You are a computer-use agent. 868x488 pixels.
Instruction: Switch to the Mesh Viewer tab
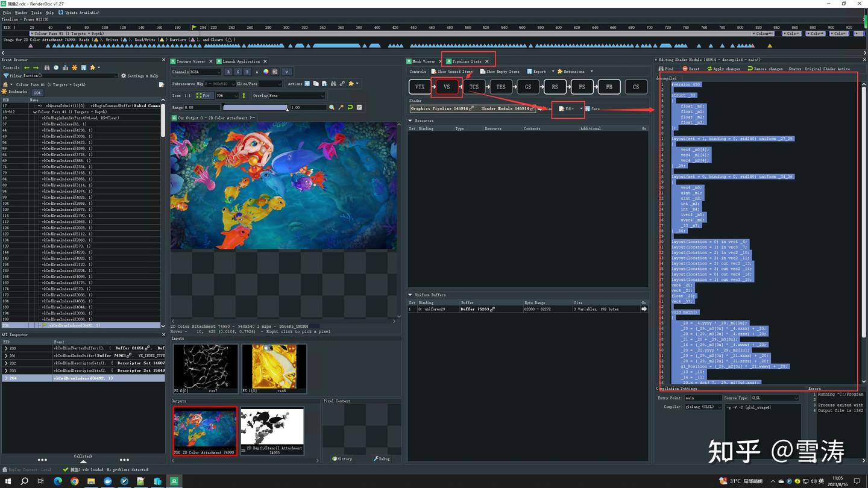423,61
